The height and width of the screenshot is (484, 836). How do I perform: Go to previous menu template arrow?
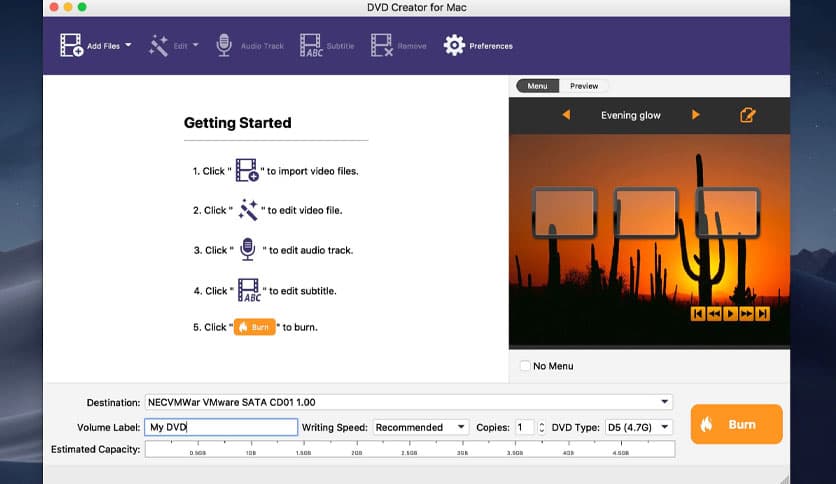point(566,115)
